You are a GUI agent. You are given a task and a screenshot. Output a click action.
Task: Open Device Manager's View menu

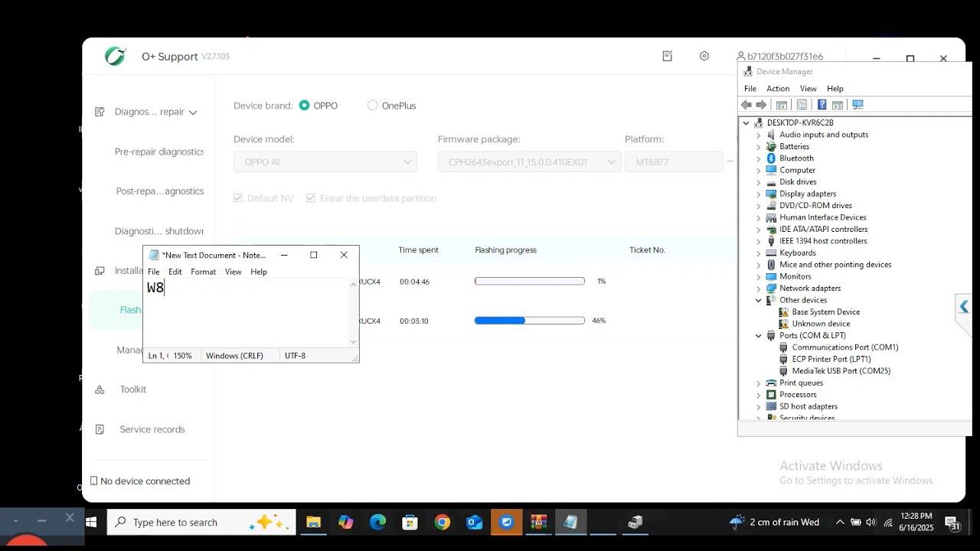[x=808, y=89]
